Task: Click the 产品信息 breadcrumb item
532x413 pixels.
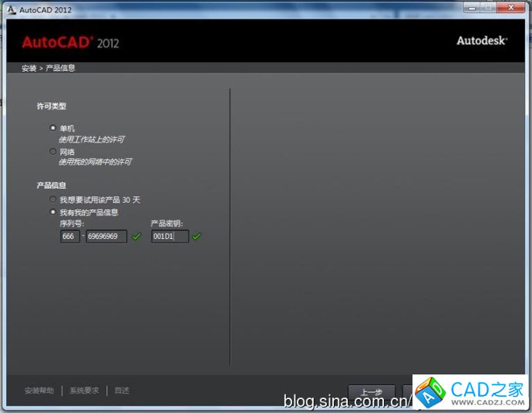Action: pos(60,69)
